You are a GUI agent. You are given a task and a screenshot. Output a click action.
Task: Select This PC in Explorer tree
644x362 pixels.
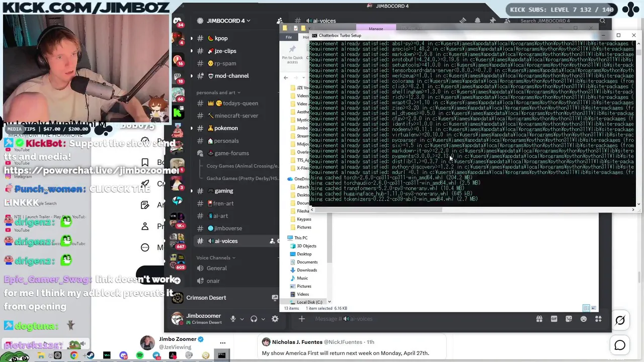click(301, 238)
